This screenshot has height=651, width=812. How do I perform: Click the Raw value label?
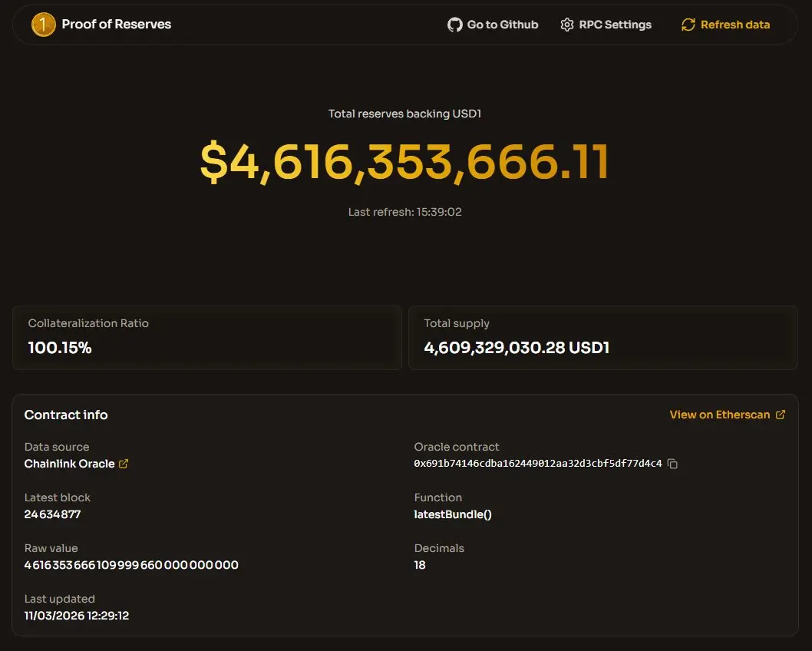tap(51, 548)
